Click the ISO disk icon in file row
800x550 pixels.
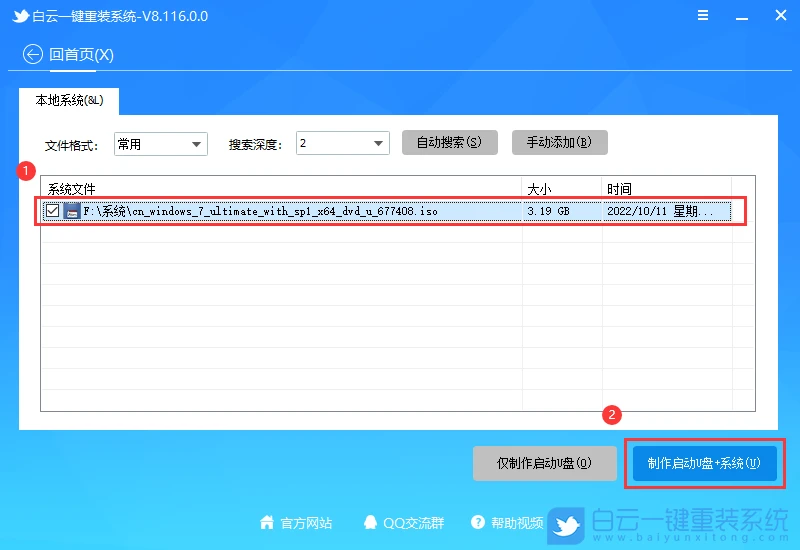coord(72,211)
